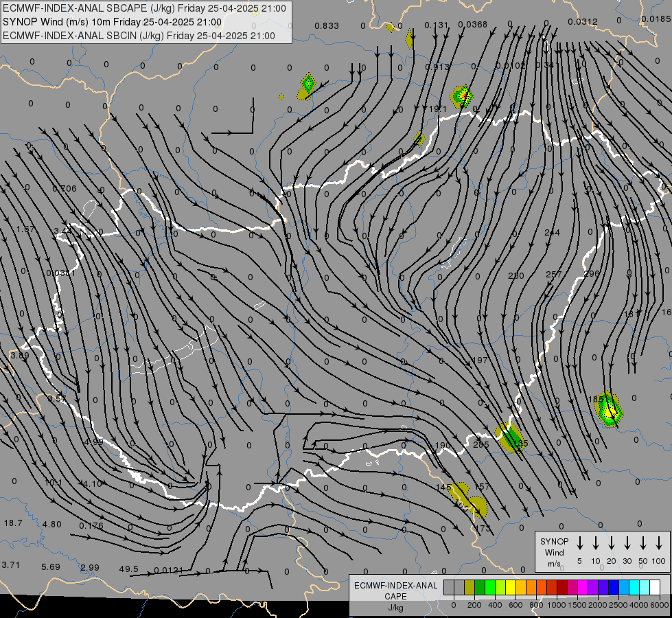Click the map value 5.69

51,566
